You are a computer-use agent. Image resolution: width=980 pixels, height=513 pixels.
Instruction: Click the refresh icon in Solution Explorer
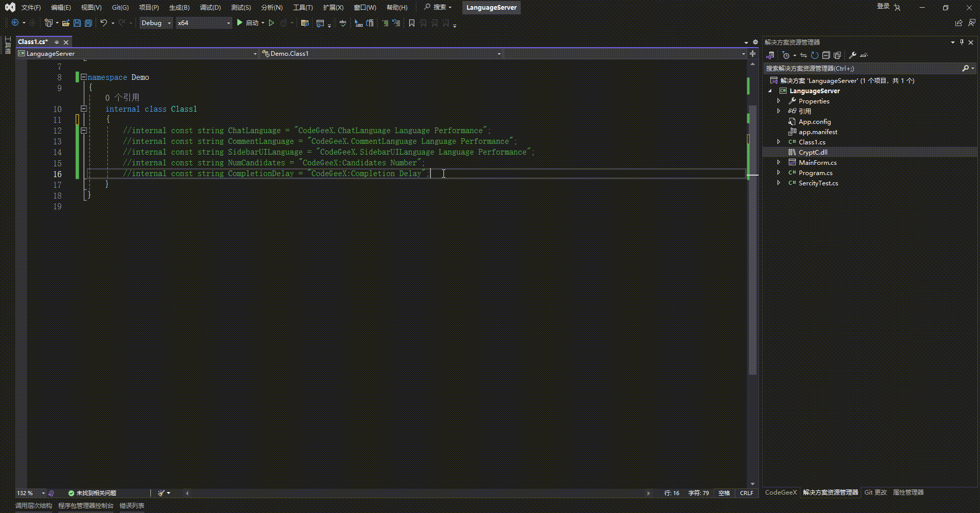815,55
